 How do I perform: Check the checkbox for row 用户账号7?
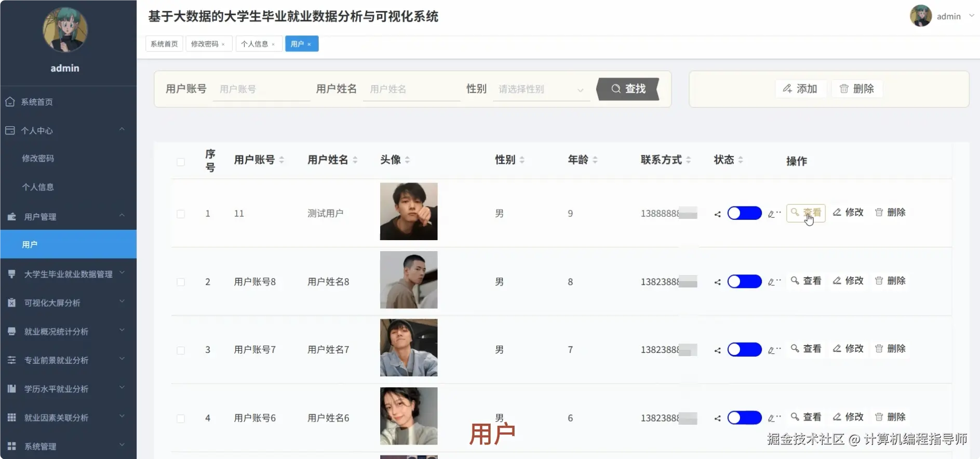point(181,350)
